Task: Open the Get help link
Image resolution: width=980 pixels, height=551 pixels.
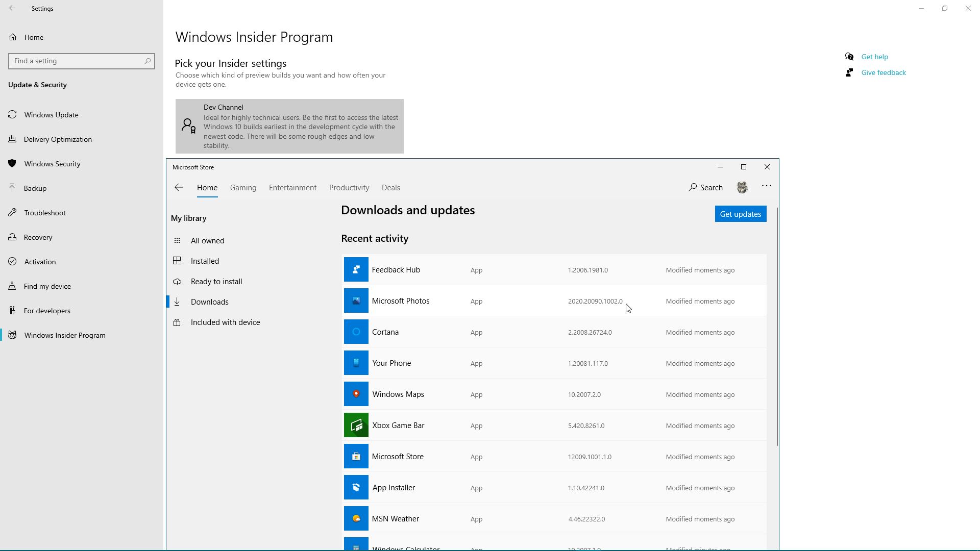Action: click(874, 57)
